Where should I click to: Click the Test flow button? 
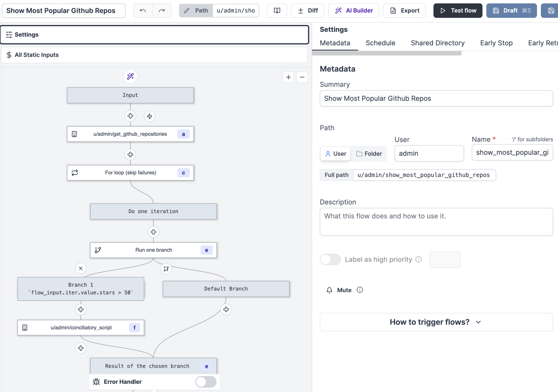click(x=458, y=11)
